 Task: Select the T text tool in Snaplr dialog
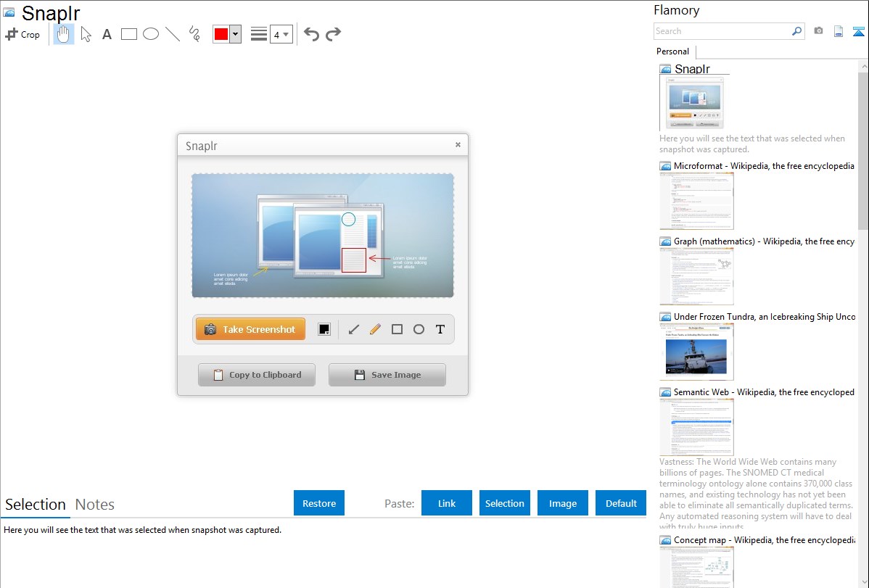pos(440,329)
